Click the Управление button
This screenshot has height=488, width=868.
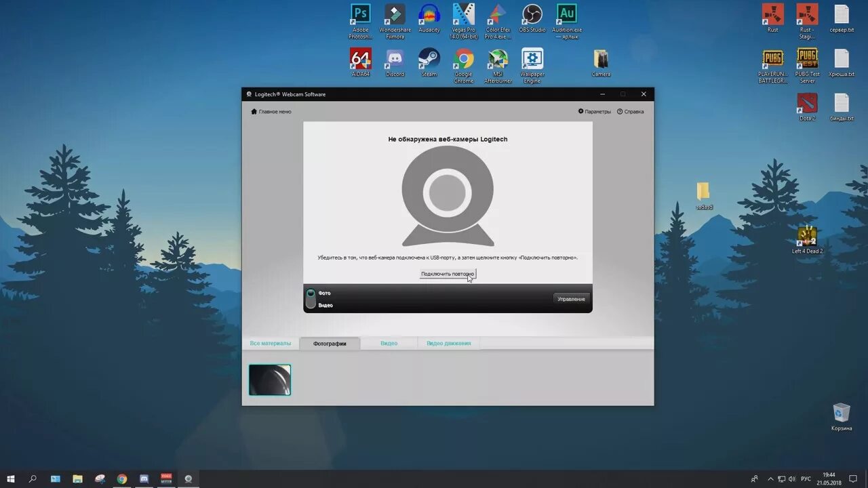570,298
